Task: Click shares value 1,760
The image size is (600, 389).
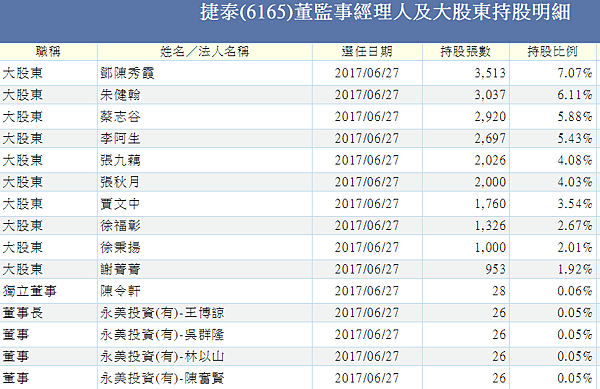Action: [490, 204]
